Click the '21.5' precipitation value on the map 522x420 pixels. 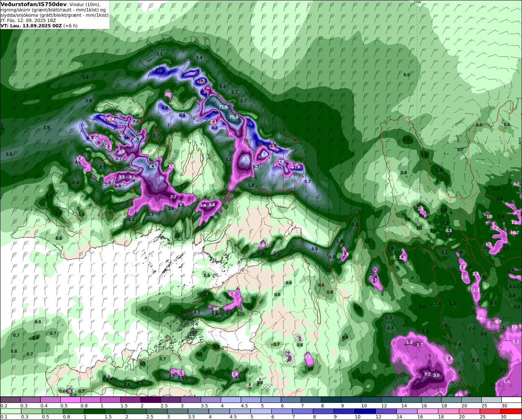pyautogui.click(x=223, y=107)
